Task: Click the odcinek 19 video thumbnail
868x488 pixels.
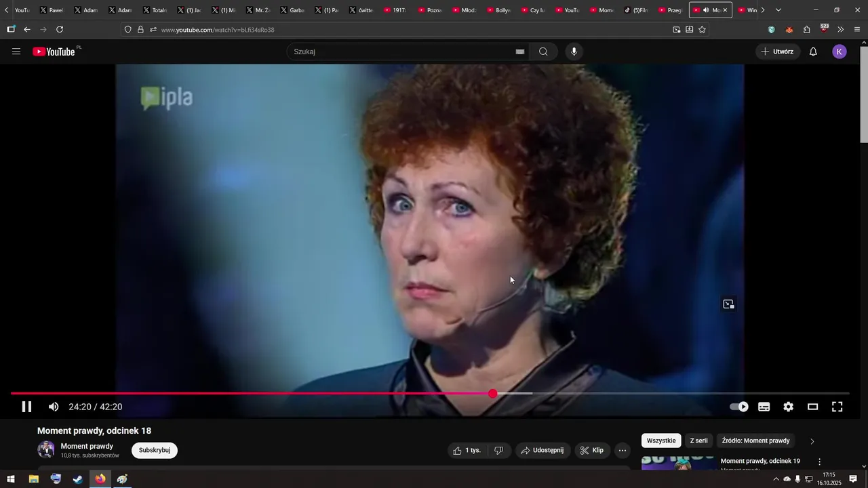Action: coord(678,464)
